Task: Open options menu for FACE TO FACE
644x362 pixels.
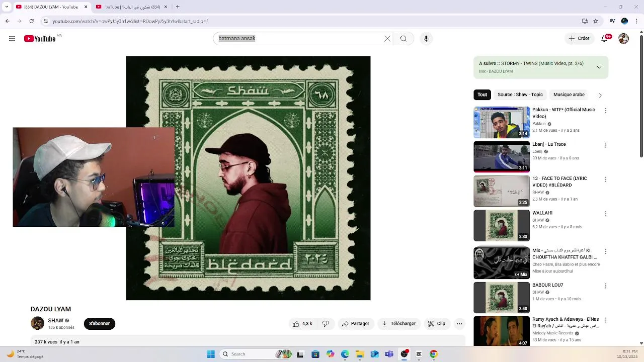Action: 606,179
